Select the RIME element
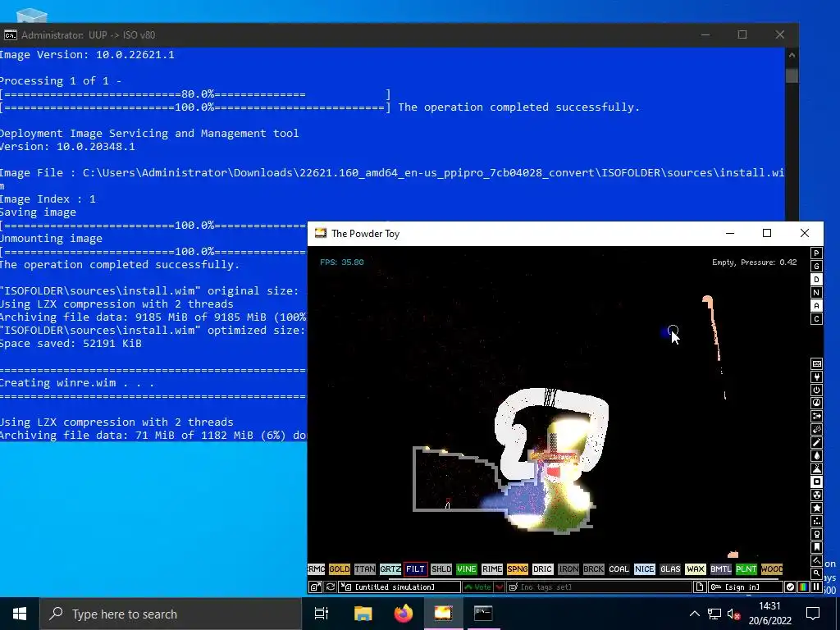 click(492, 569)
